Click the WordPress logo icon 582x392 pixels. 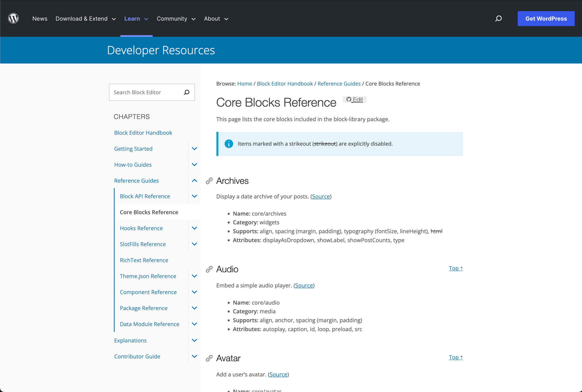pyautogui.click(x=13, y=18)
